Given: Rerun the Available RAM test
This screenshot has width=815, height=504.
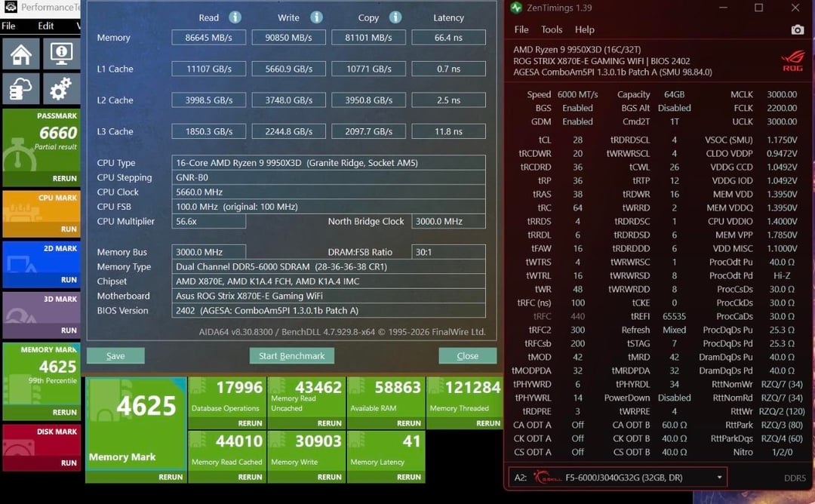Looking at the screenshot, I should [x=409, y=423].
